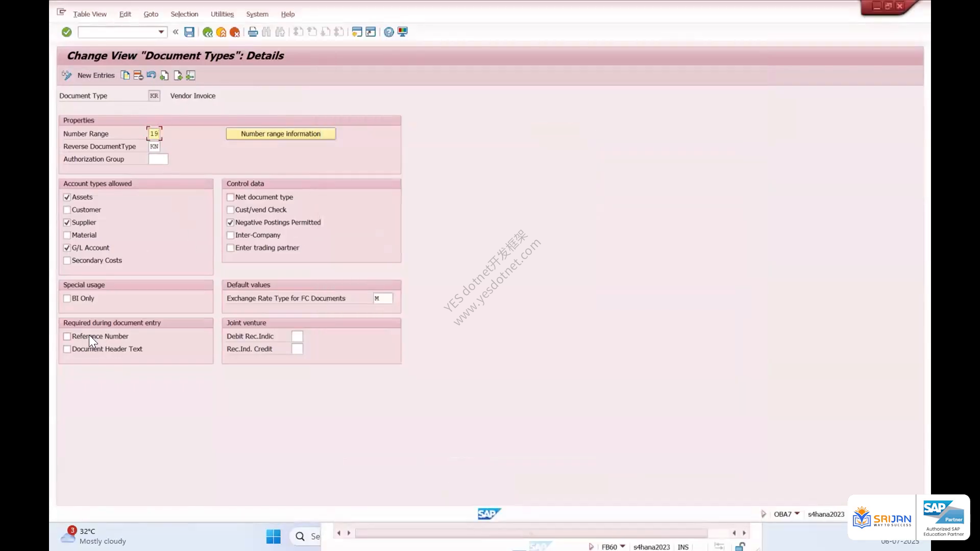Click the green checkmark Enter icon
Viewport: 980px width, 551px height.
click(66, 32)
